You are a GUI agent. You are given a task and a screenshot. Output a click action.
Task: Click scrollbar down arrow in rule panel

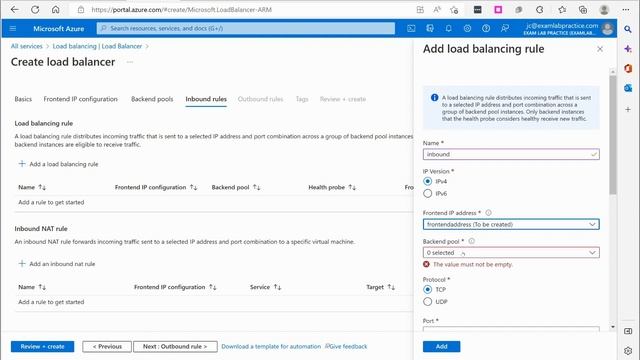pos(613,327)
